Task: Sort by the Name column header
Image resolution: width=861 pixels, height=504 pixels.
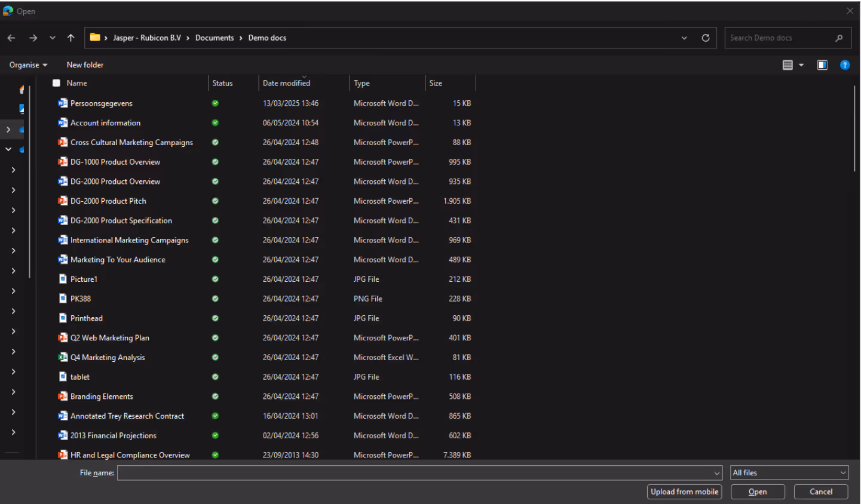Action: [77, 83]
